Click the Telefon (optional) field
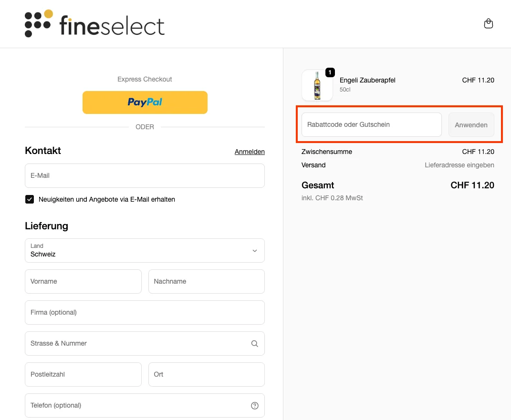 pos(138,405)
